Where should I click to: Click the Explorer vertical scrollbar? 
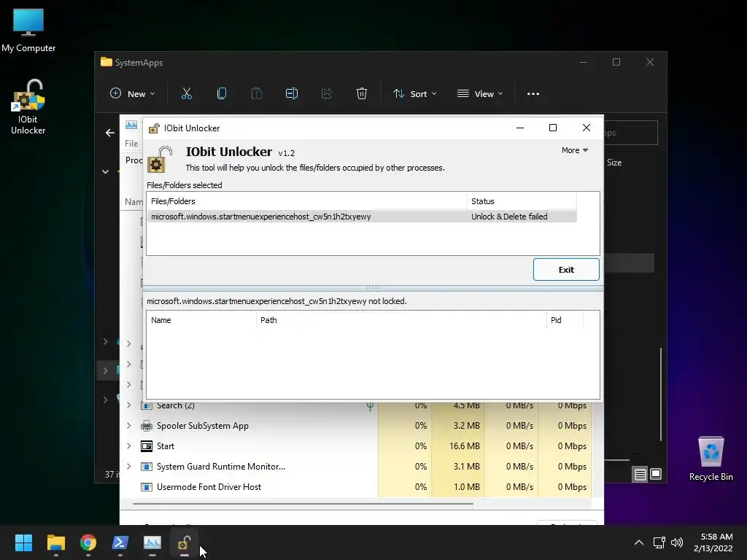661,394
